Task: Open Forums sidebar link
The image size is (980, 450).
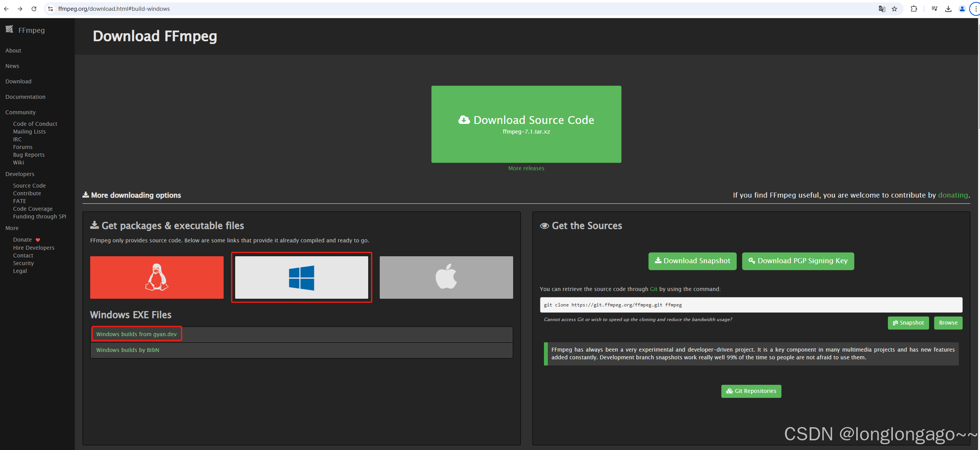Action: tap(23, 147)
